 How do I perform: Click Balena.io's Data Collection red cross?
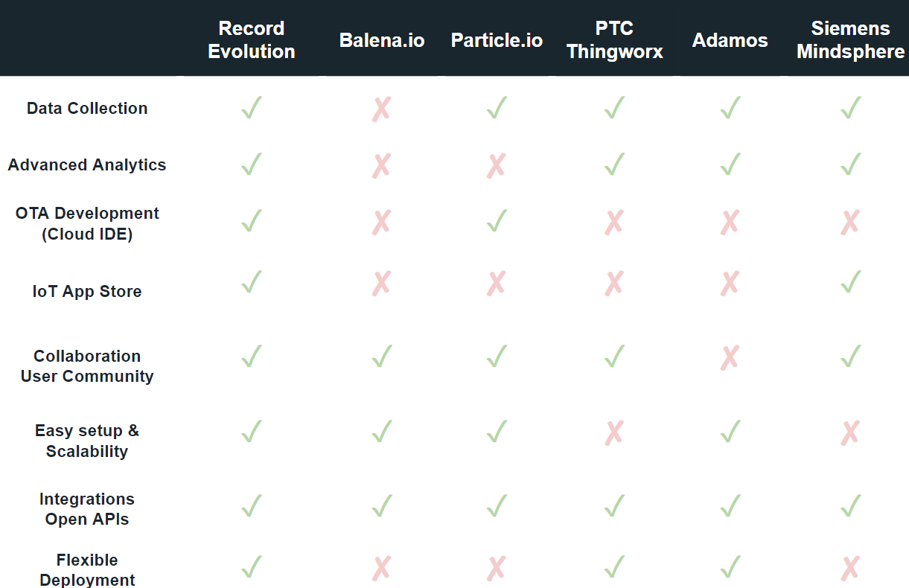381,109
